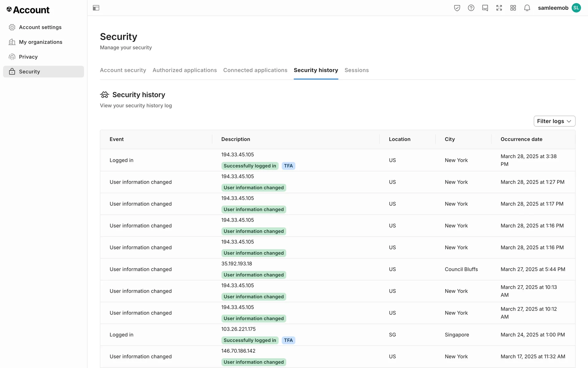Open the Privacy sidebar item
588x368 pixels.
(x=28, y=57)
